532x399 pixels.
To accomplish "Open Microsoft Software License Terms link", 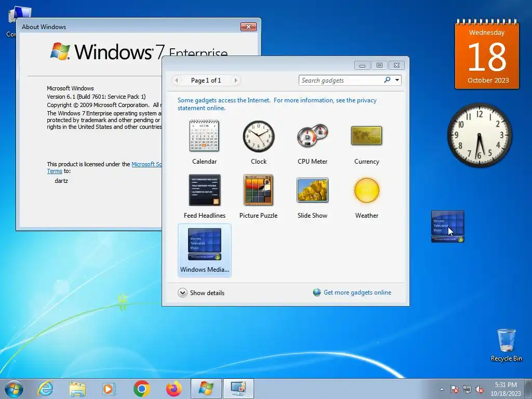I will point(146,164).
